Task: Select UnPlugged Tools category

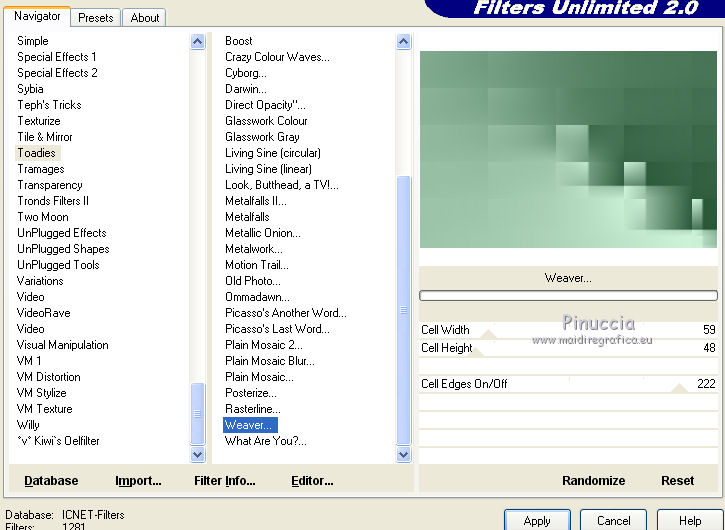Action: 58,265
